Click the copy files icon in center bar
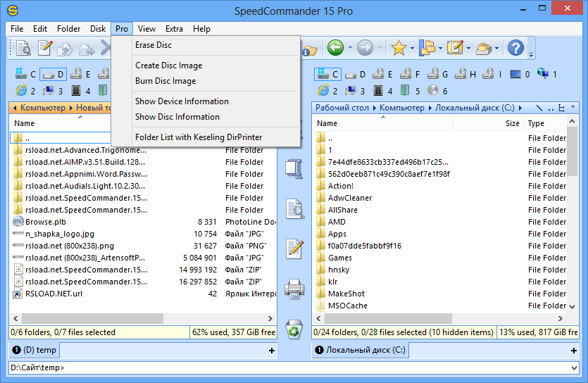This screenshot has width=588, height=383. pos(294,169)
